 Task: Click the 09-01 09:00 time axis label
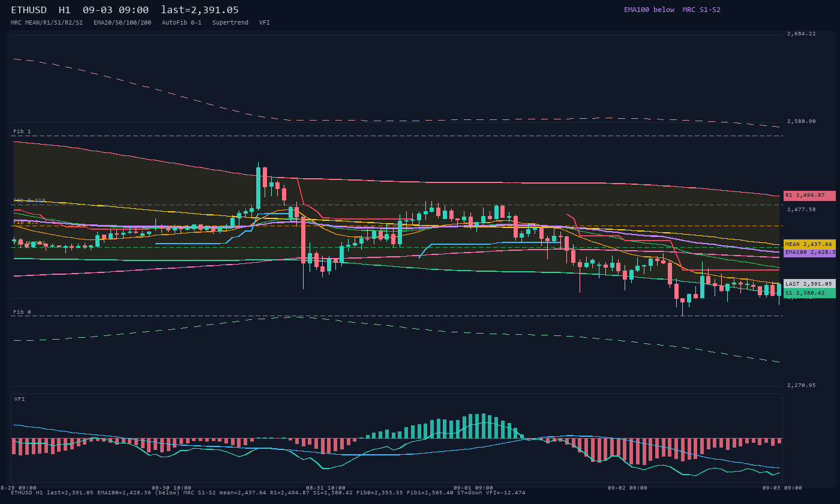pos(473,488)
